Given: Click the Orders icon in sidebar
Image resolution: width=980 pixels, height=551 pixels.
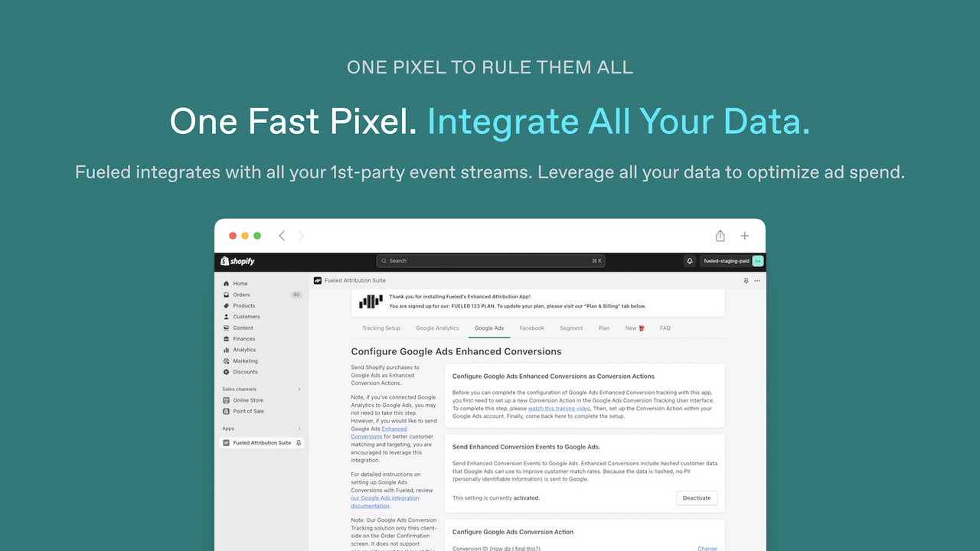Looking at the screenshot, I should click(x=226, y=295).
